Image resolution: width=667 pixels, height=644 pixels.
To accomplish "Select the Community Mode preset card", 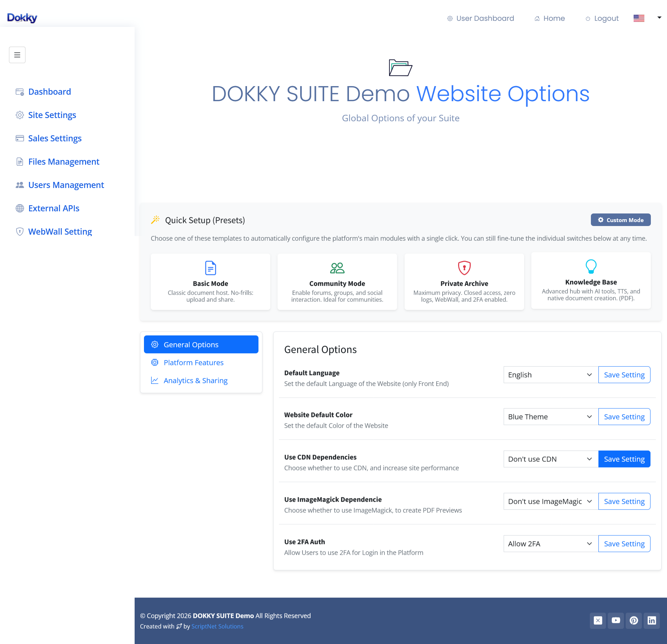I will tap(337, 282).
